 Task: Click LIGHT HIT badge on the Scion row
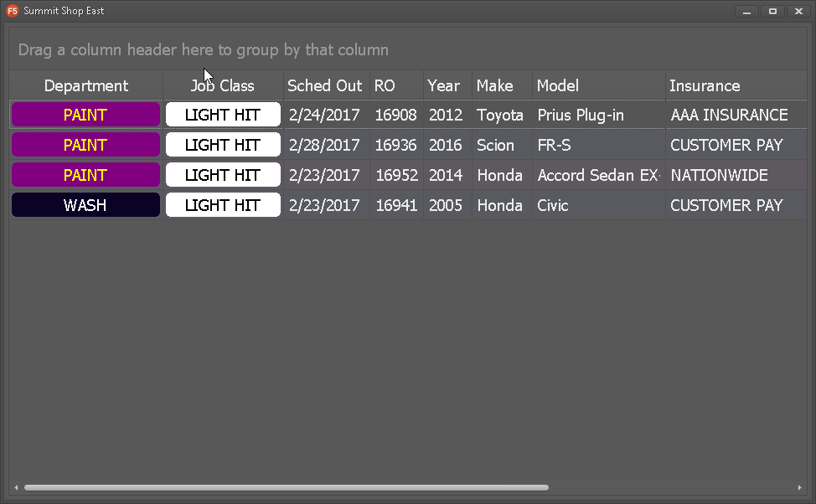(223, 145)
